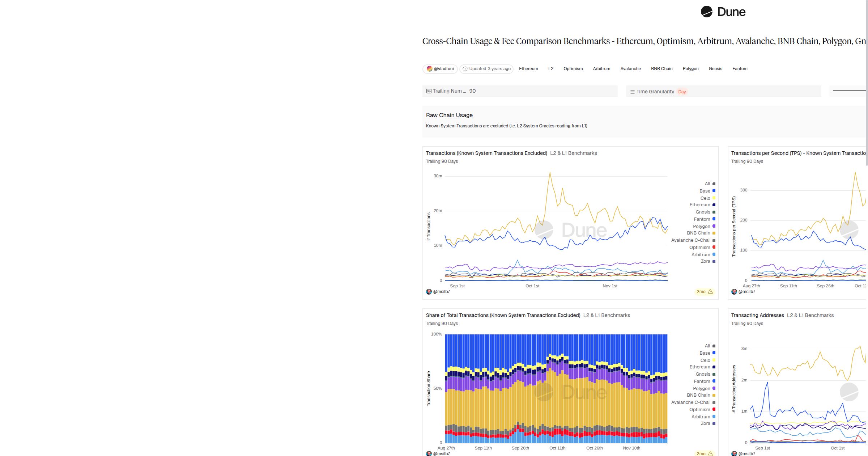Click @msilb7's avatar below the Transactions chart
868x456 pixels.
pyautogui.click(x=429, y=292)
